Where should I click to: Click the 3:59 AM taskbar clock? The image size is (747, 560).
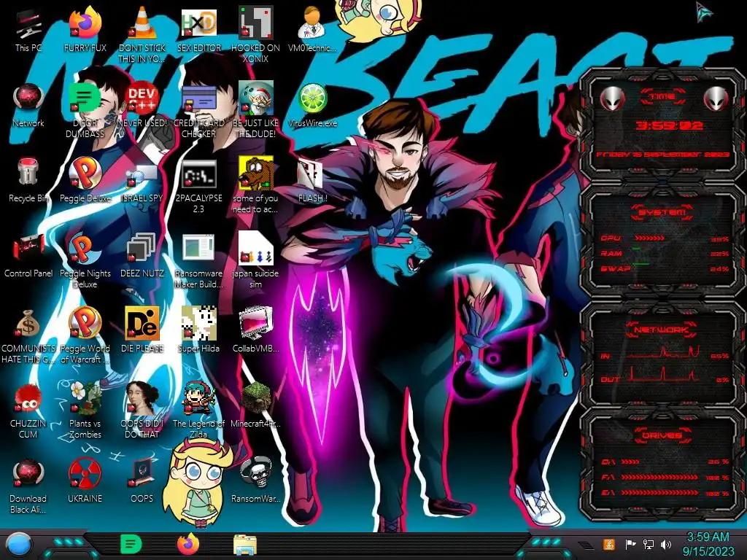708,537
